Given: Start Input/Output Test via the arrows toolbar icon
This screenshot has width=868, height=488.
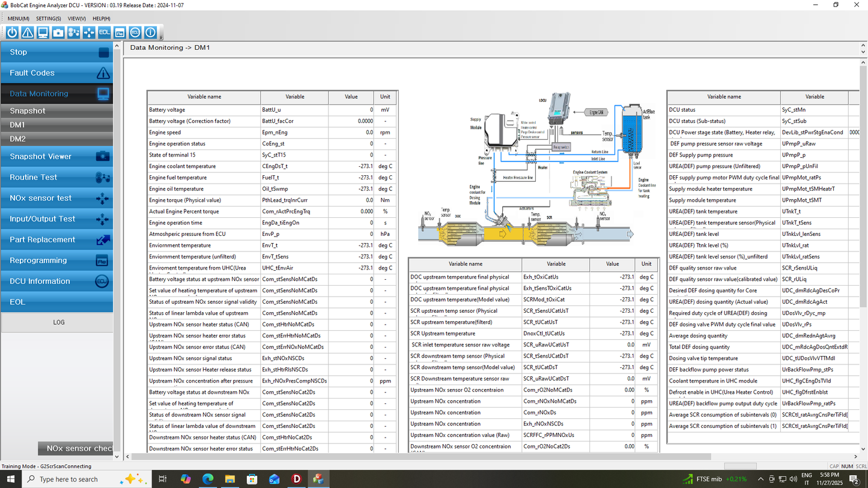Looking at the screenshot, I should (x=88, y=32).
